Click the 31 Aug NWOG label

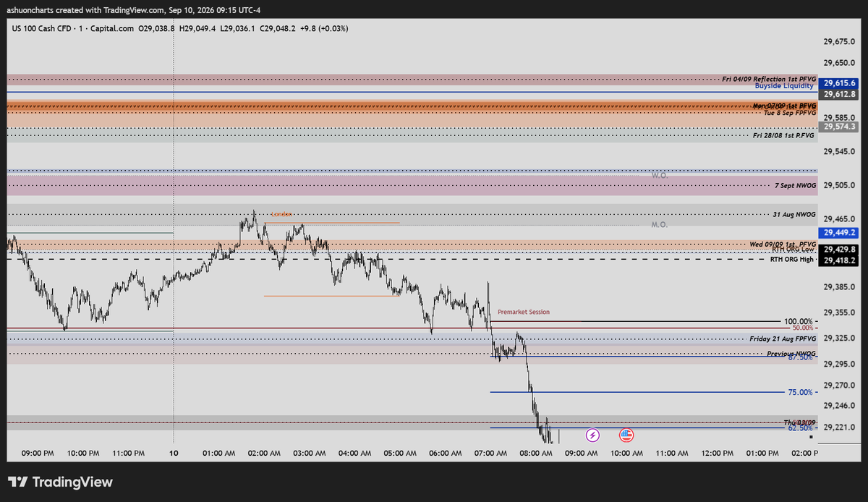[x=794, y=215]
